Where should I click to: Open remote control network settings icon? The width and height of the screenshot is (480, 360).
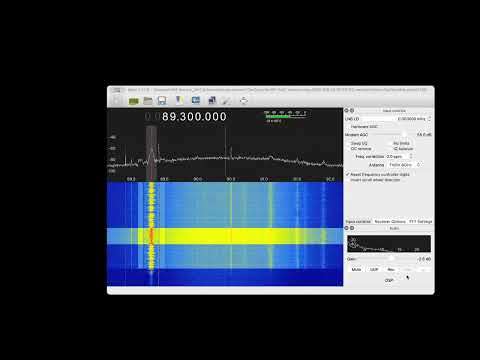tap(212, 100)
